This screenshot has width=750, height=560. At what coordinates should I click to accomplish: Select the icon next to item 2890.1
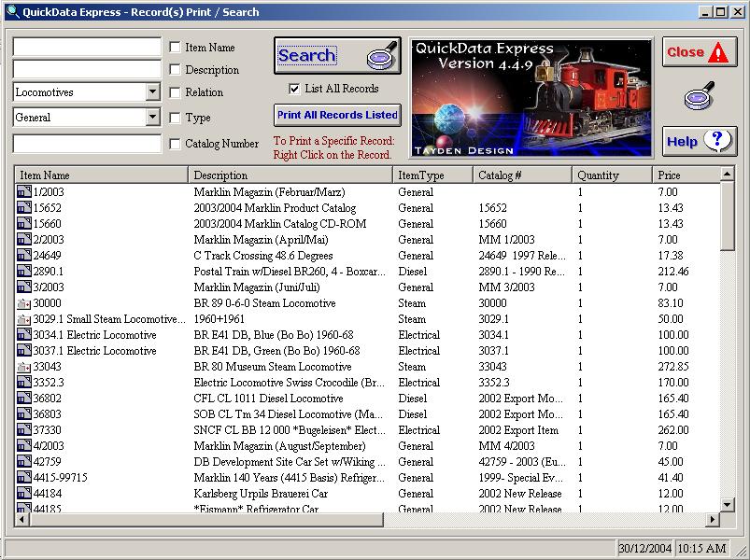coord(23,272)
